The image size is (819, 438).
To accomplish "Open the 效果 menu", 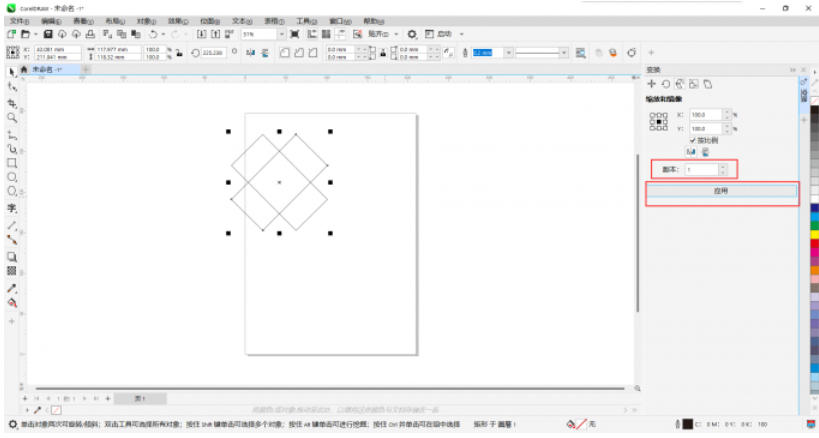I will (176, 20).
